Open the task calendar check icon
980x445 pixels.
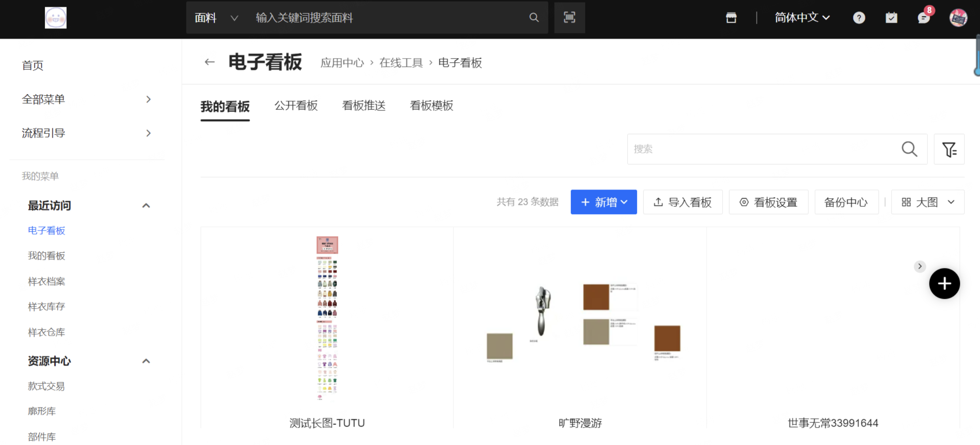[891, 18]
